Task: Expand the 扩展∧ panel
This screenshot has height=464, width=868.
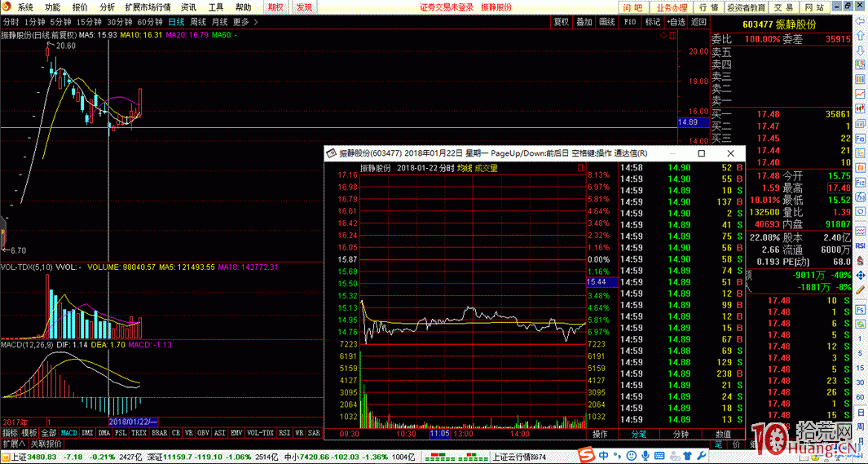Action: point(14,444)
